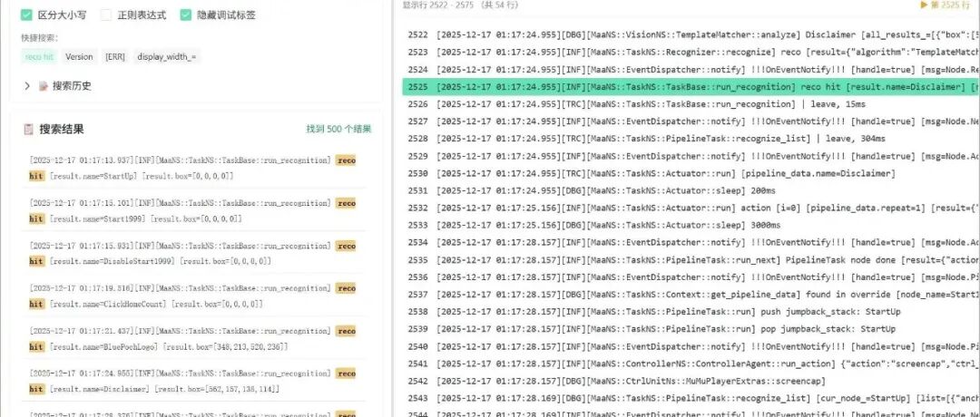Select log line 2523 Recognizer recognize
Image resolution: width=980 pixels, height=417 pixels.
(x=691, y=53)
